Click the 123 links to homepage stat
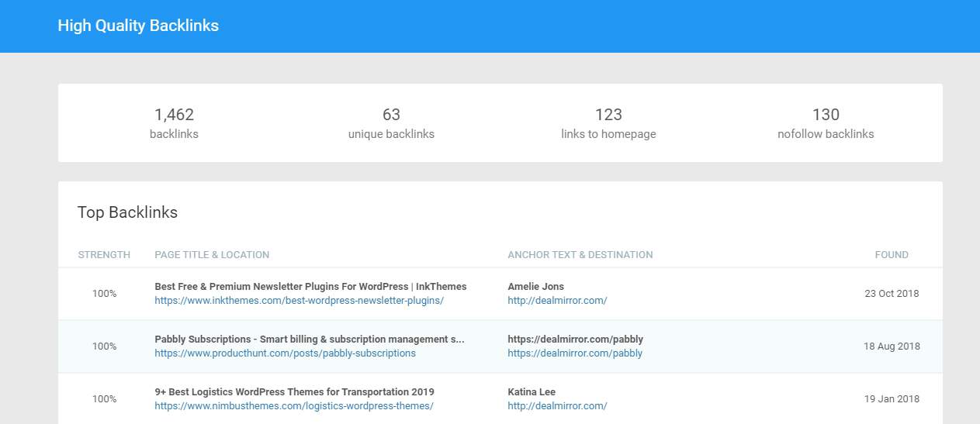 (x=608, y=123)
